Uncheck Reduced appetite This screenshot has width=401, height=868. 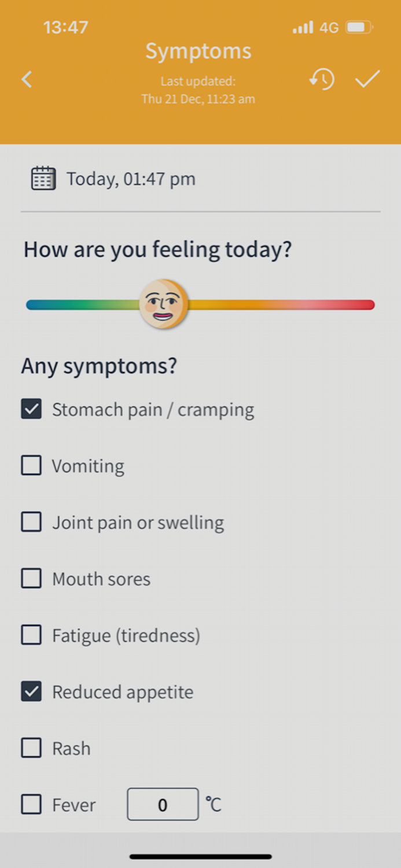pos(31,692)
